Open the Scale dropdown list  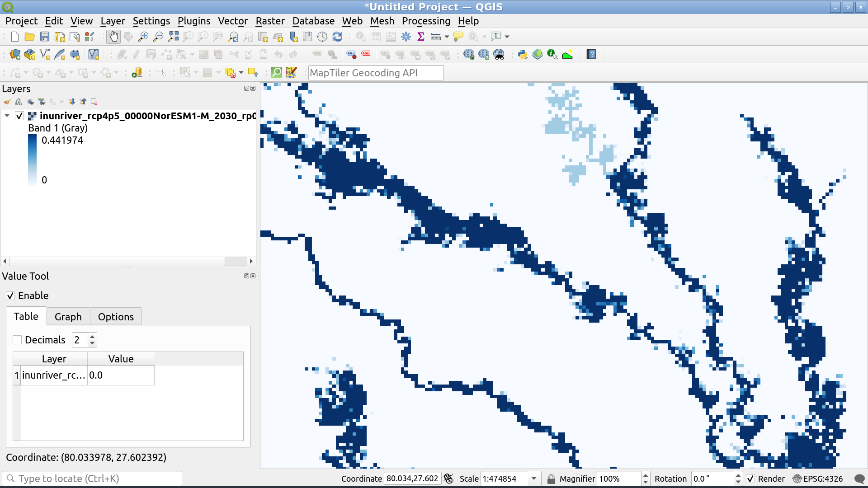(x=534, y=479)
